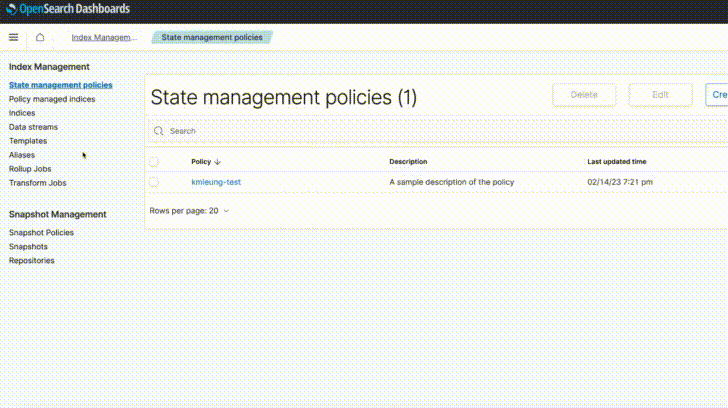This screenshot has height=408, width=728.
Task: Open Index Management breadcrumb
Action: pos(104,37)
